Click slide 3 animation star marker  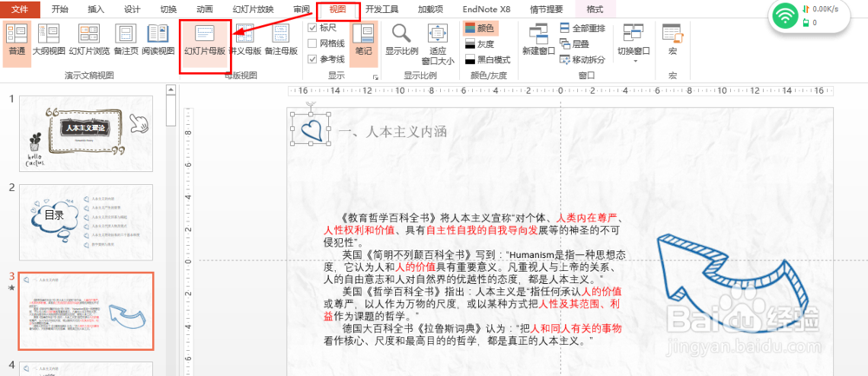point(10,288)
